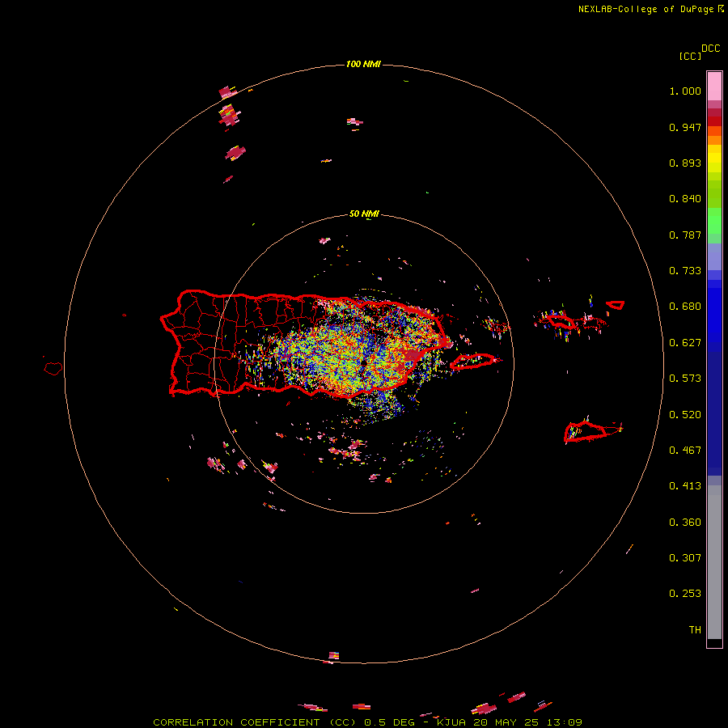The image size is (728, 728).
Task: Select the 0.413 scale value
Action: [x=685, y=486]
